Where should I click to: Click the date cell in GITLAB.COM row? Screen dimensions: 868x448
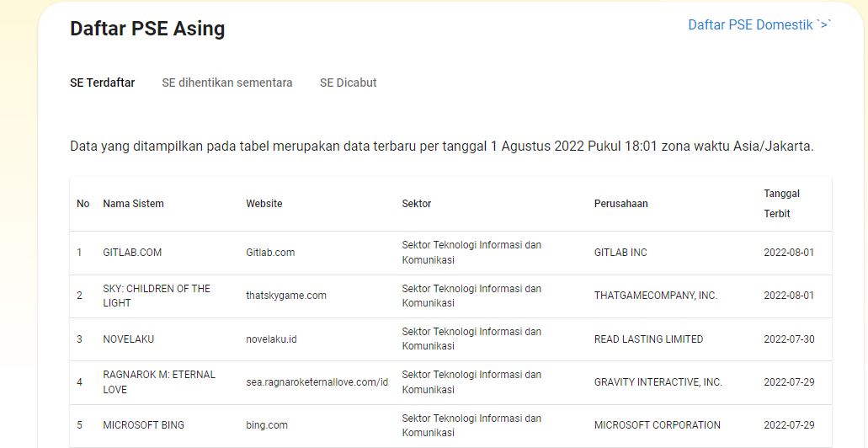click(790, 253)
